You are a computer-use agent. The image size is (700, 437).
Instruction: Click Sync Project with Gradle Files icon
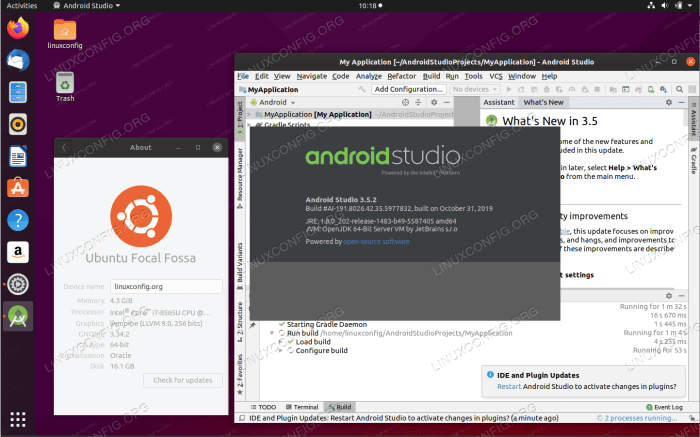point(638,89)
